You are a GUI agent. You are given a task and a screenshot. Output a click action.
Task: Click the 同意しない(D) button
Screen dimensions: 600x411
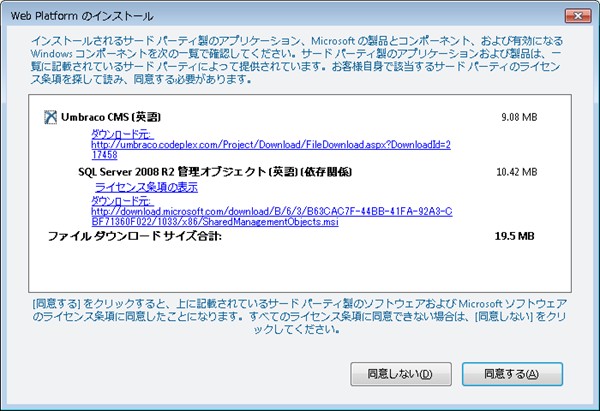tap(401, 374)
